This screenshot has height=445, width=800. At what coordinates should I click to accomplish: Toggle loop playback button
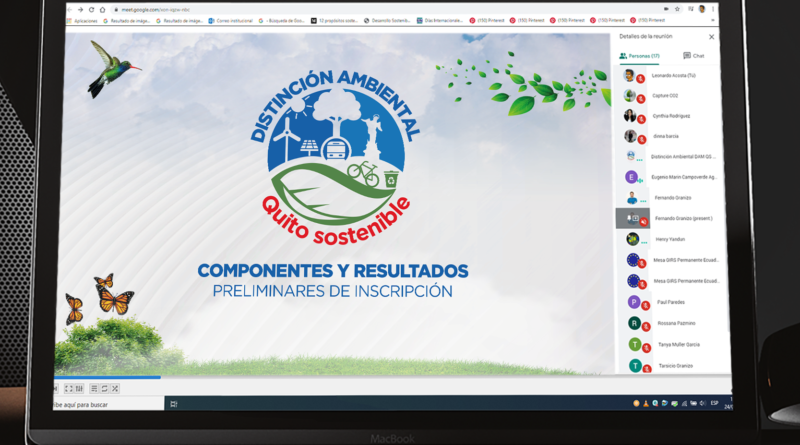pos(104,389)
